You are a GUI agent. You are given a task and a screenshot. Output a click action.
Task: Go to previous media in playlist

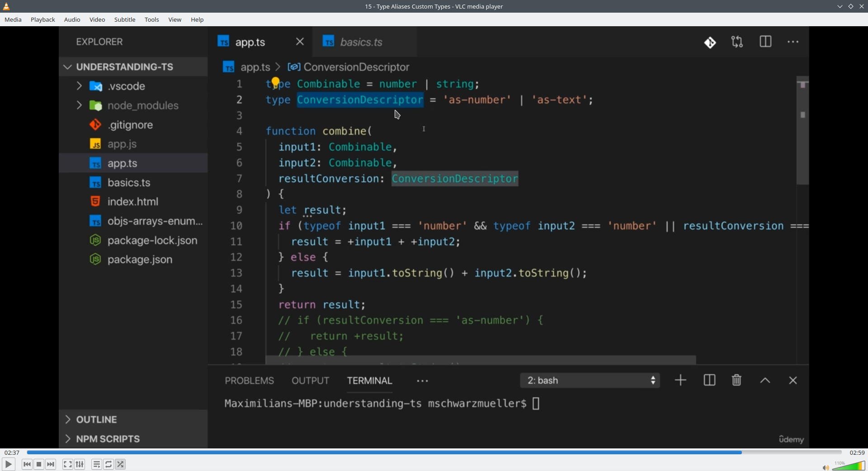[x=27, y=464]
